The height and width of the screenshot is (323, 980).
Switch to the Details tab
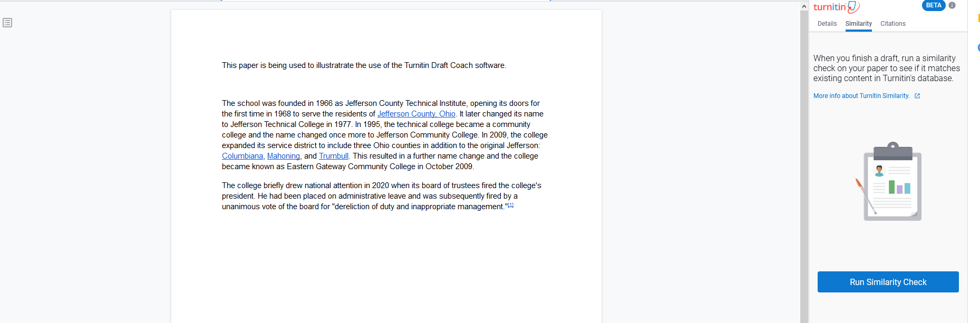pos(827,24)
